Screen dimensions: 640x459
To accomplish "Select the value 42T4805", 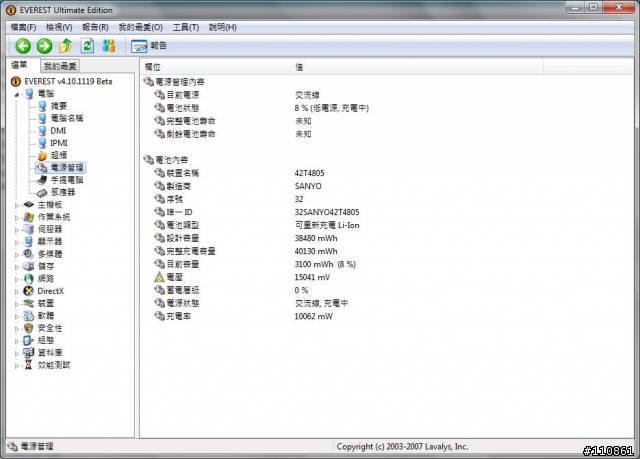I will point(309,173).
